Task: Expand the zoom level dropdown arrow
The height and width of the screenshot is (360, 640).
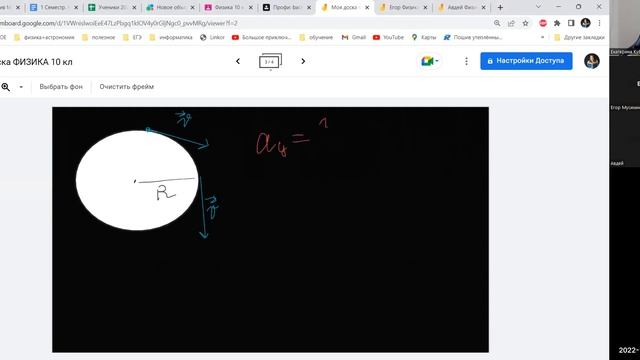Action: click(x=21, y=87)
